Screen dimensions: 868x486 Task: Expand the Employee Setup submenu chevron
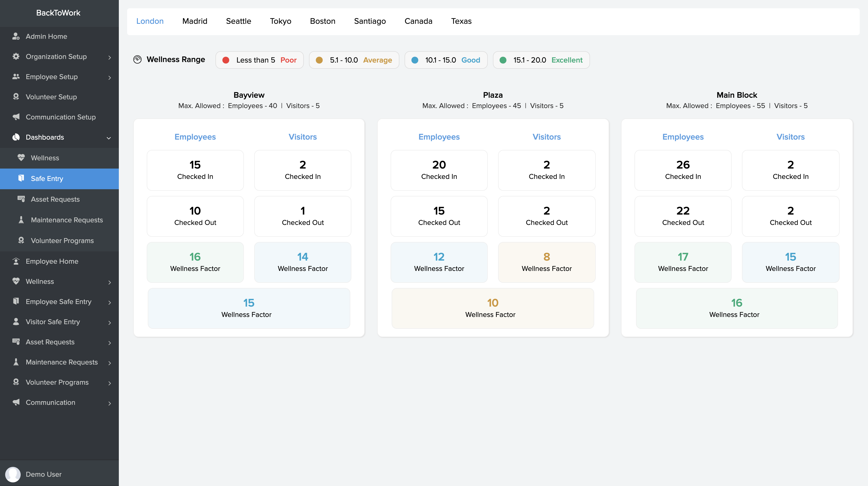click(x=110, y=78)
